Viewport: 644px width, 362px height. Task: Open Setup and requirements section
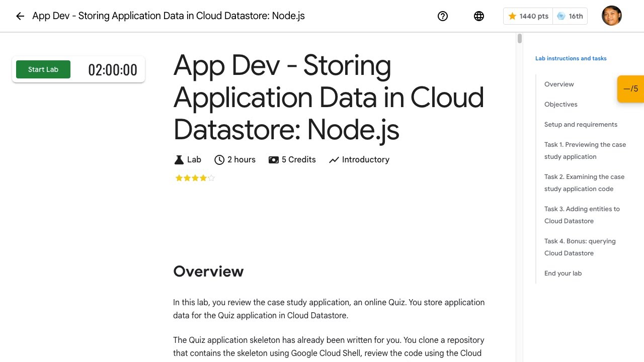581,125
